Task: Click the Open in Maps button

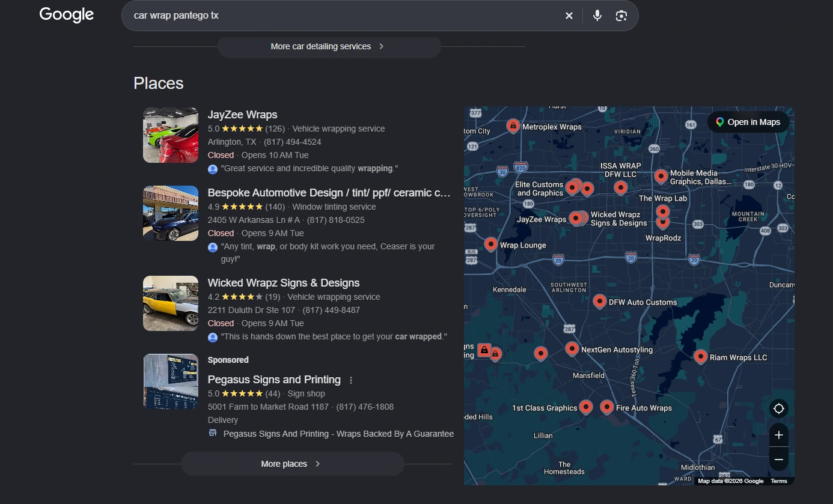Action: click(x=748, y=122)
